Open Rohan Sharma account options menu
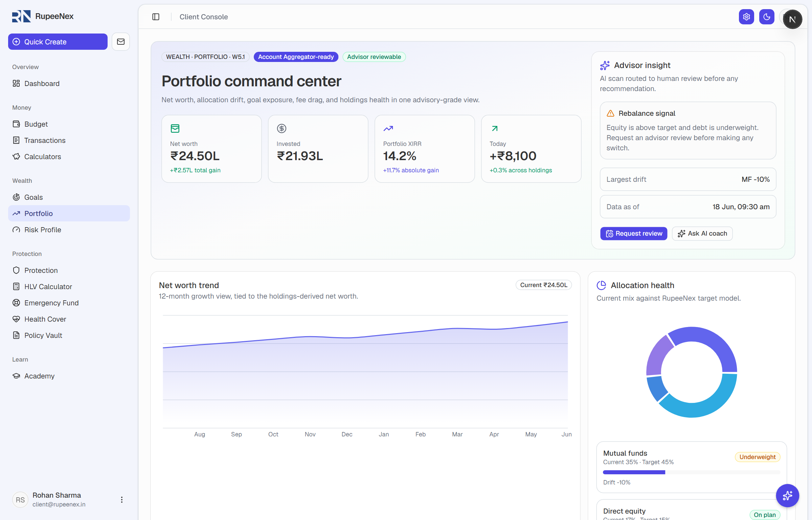This screenshot has width=812, height=520. (122, 500)
